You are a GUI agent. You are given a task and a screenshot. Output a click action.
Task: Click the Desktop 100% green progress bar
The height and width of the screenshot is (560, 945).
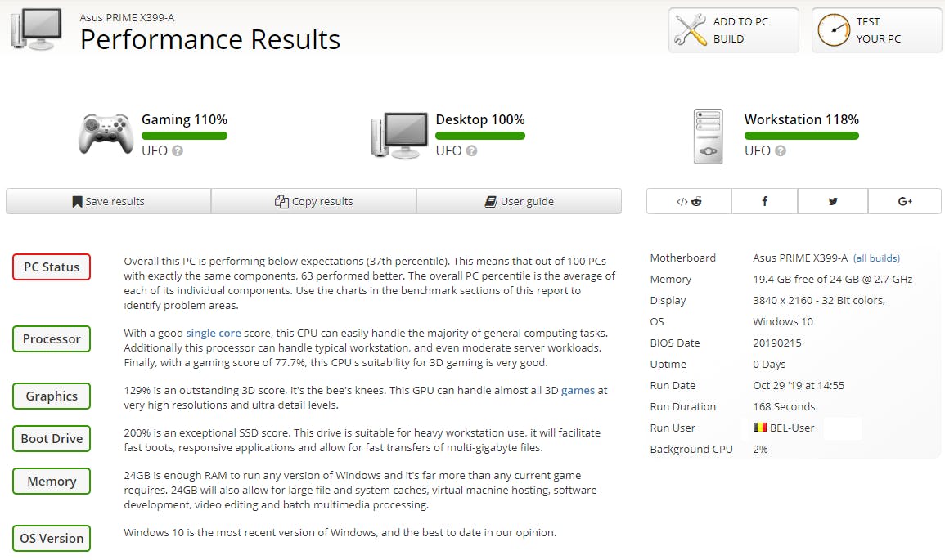(x=480, y=136)
